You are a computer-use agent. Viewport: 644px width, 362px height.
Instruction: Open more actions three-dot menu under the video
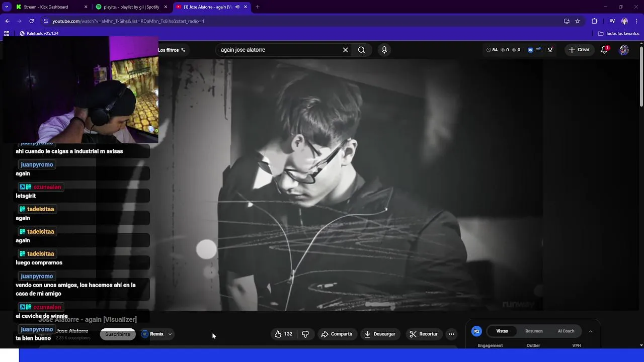pyautogui.click(x=451, y=334)
